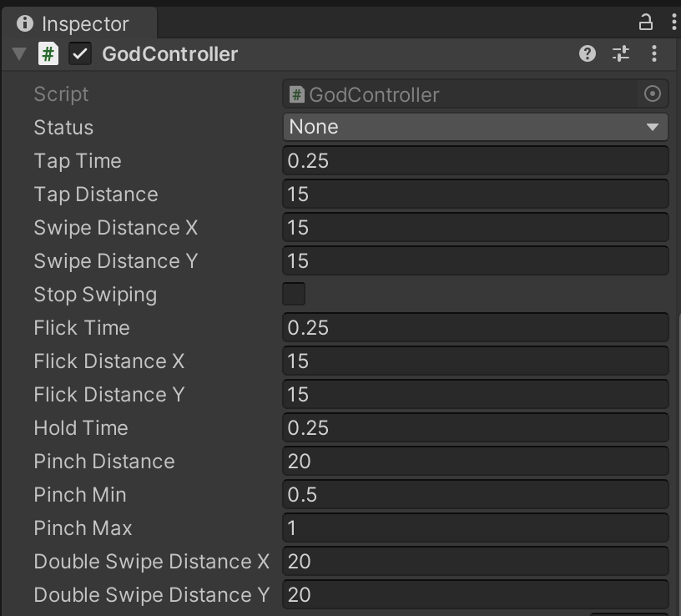
Task: Click the Inspector info icon
Action: pyautogui.click(x=25, y=23)
